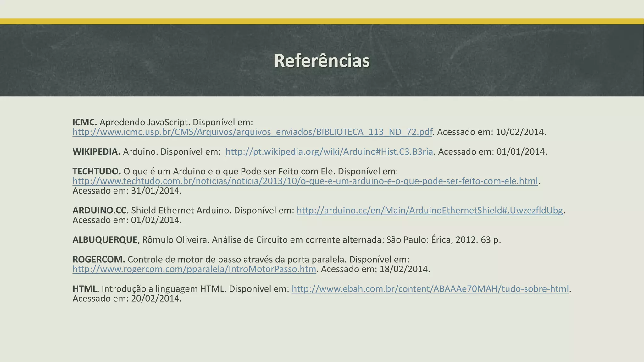The image size is (644, 362).
Task: Click the bold HTML reference heading
Action: [85, 289]
